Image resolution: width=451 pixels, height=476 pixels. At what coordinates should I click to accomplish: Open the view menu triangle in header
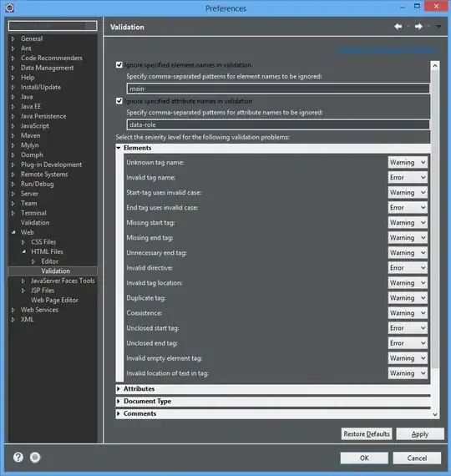438,27
